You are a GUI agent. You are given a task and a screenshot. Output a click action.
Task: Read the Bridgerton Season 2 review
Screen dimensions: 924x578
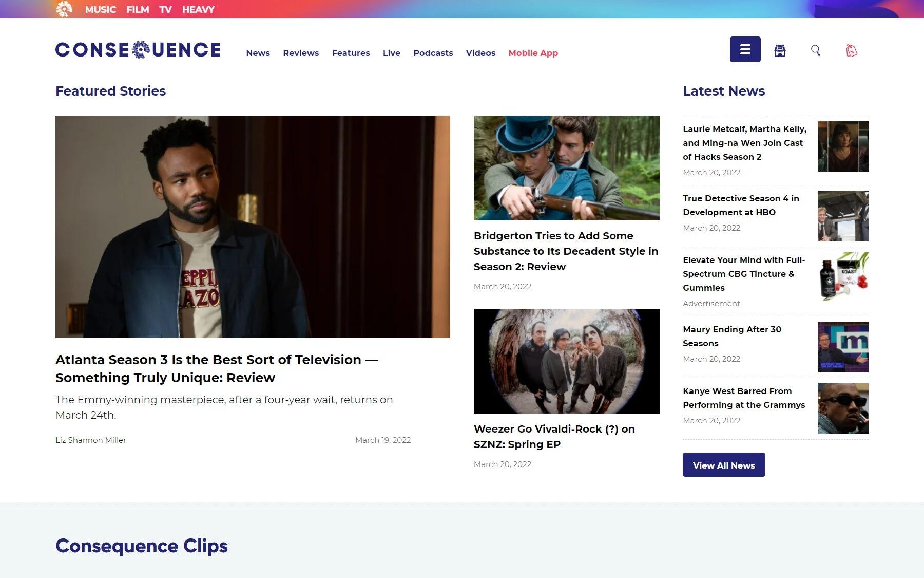(x=566, y=251)
